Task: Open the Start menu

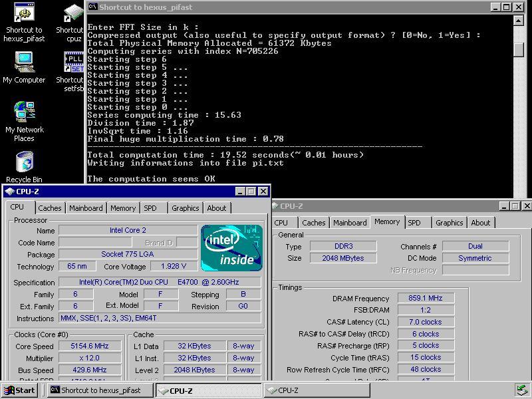Action: [x=20, y=390]
